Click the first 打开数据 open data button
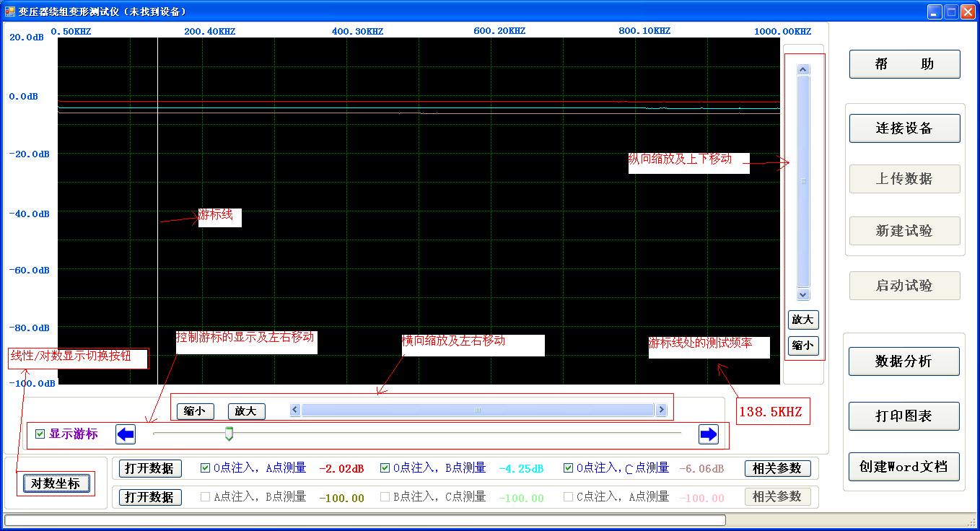Viewport: 980px width, 531px height. click(149, 468)
